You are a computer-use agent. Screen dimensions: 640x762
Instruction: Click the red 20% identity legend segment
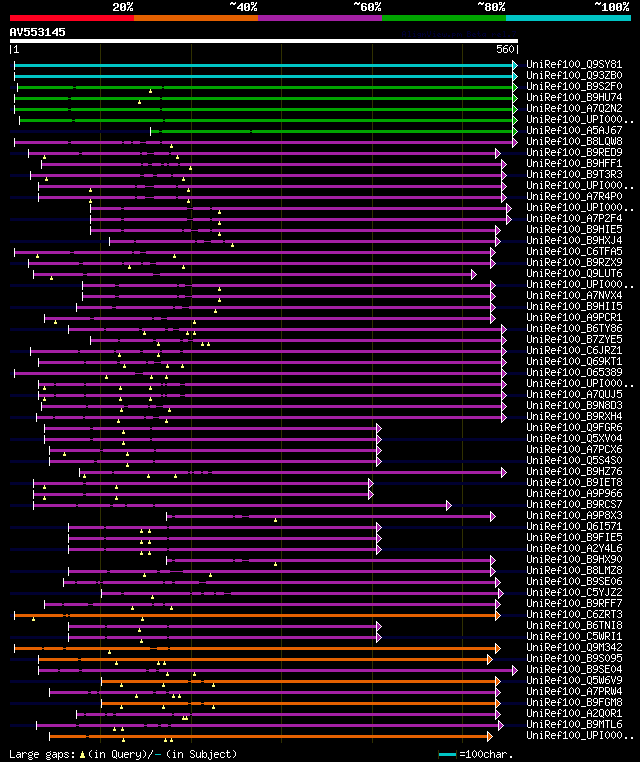click(x=72, y=18)
